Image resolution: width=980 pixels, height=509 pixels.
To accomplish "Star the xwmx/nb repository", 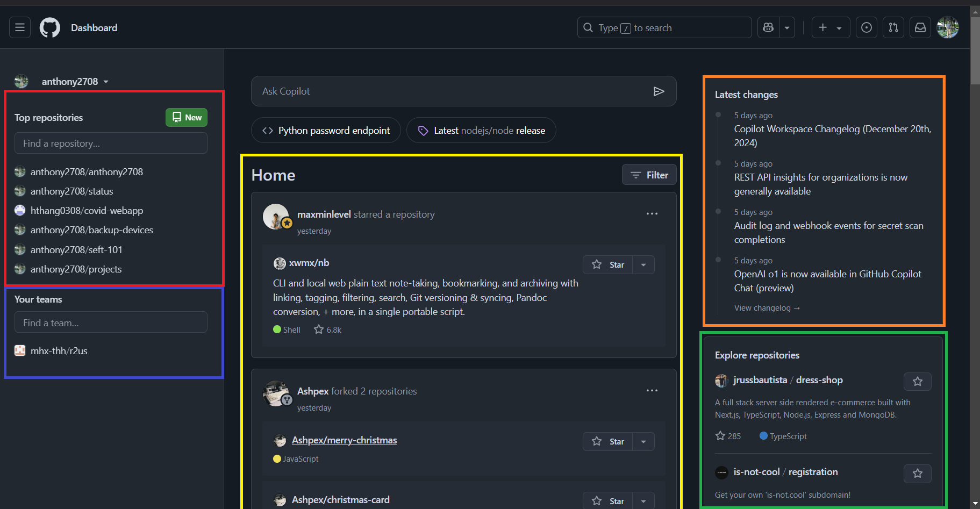I will [x=608, y=264].
